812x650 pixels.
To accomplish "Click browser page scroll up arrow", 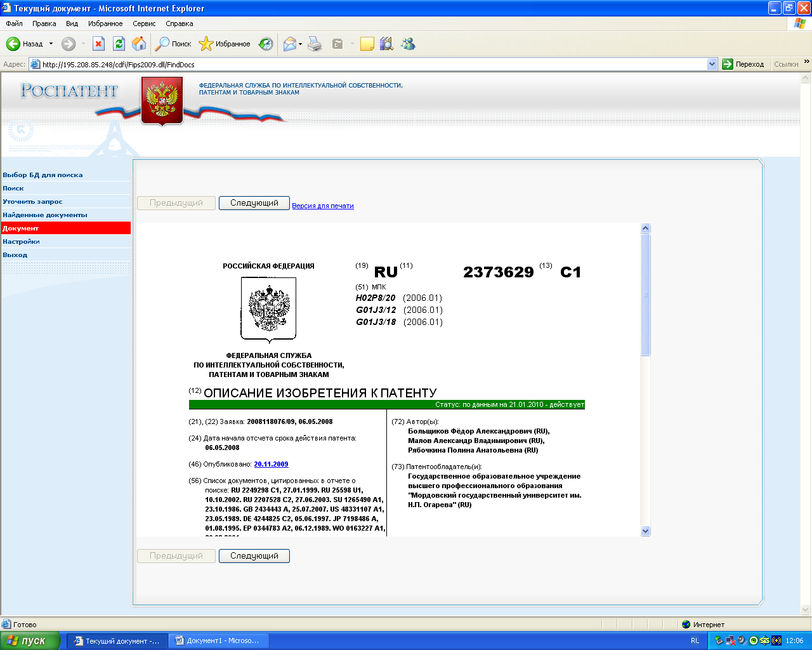I will [x=806, y=79].
